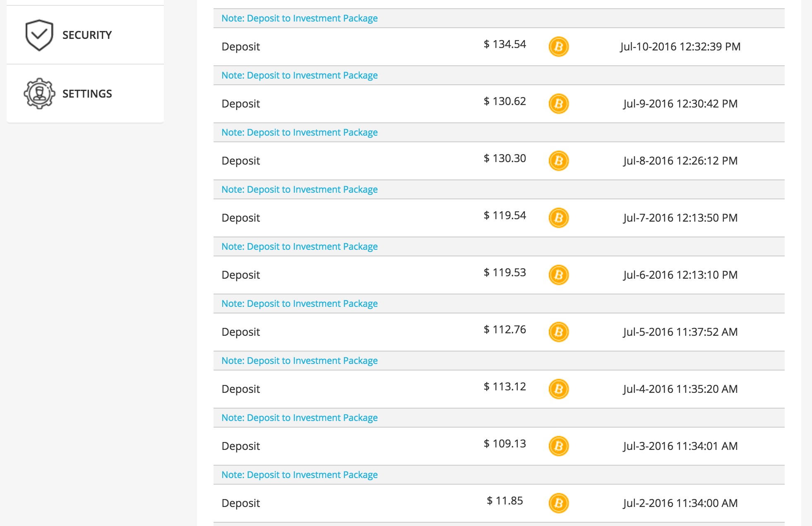Viewport: 812px width, 526px height.
Task: Open the note above the $119.53 deposit
Action: (x=299, y=247)
